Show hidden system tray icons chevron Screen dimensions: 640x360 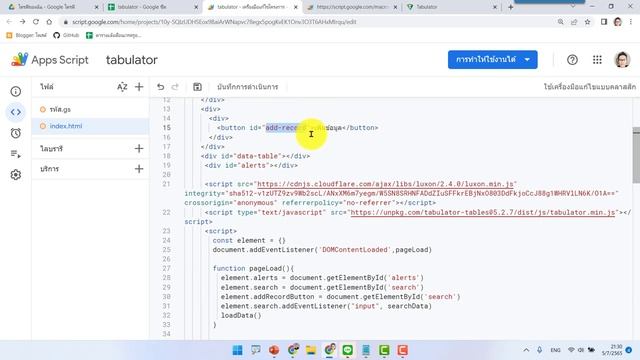coord(526,350)
